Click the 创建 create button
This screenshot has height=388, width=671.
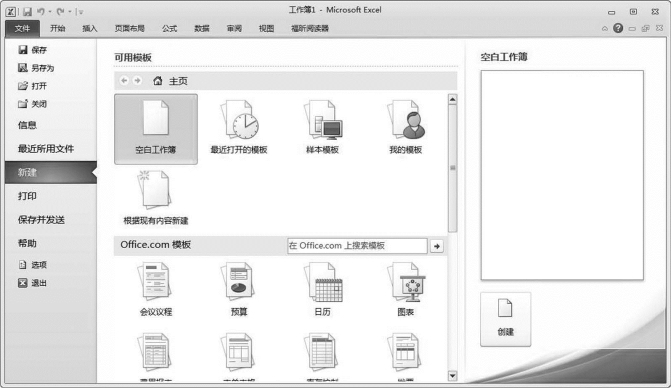pyautogui.click(x=505, y=319)
